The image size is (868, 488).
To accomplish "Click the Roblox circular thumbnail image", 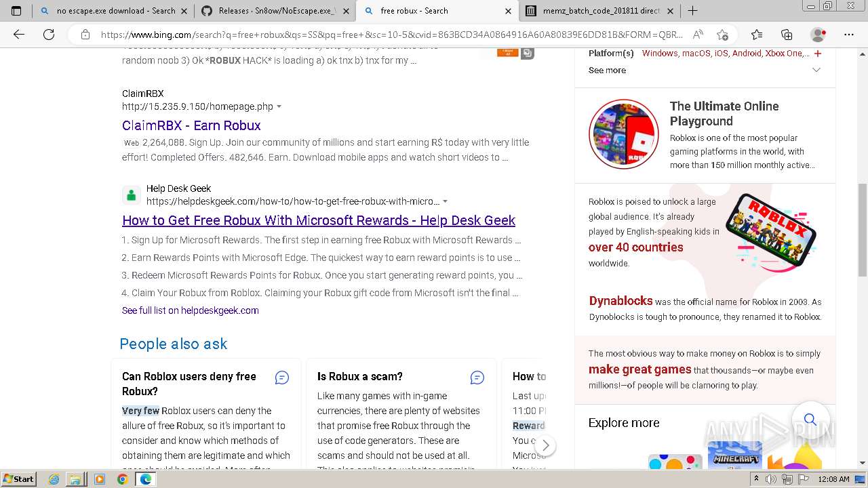I will [x=624, y=134].
